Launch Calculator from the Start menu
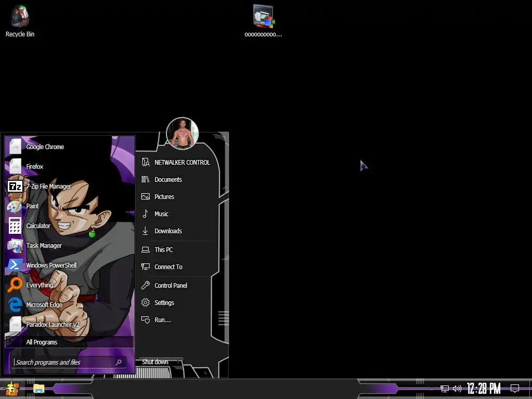 click(x=70, y=225)
